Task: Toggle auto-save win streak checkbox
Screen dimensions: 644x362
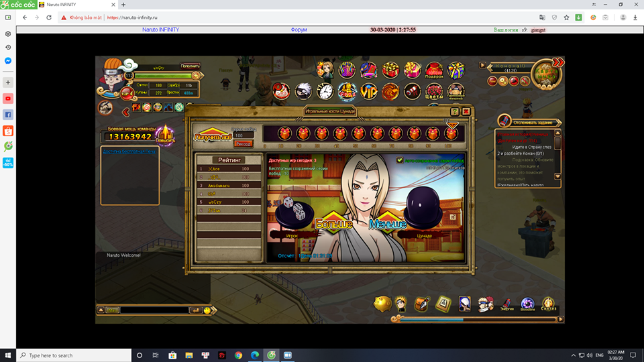Action: pyautogui.click(x=399, y=160)
